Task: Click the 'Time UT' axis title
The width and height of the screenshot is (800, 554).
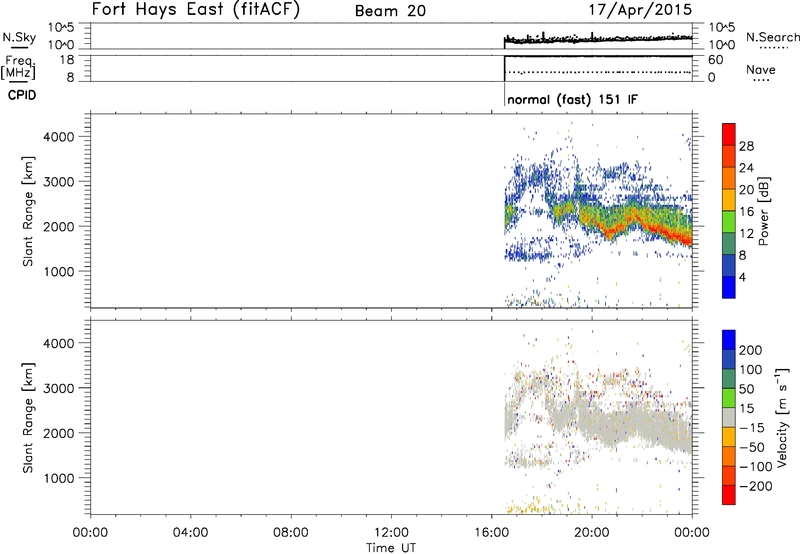Action: (391, 548)
